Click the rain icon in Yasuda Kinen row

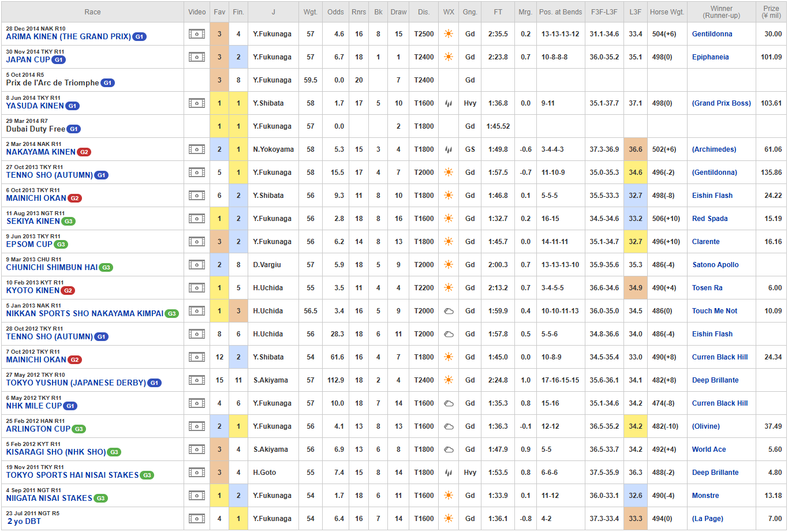pos(449,103)
